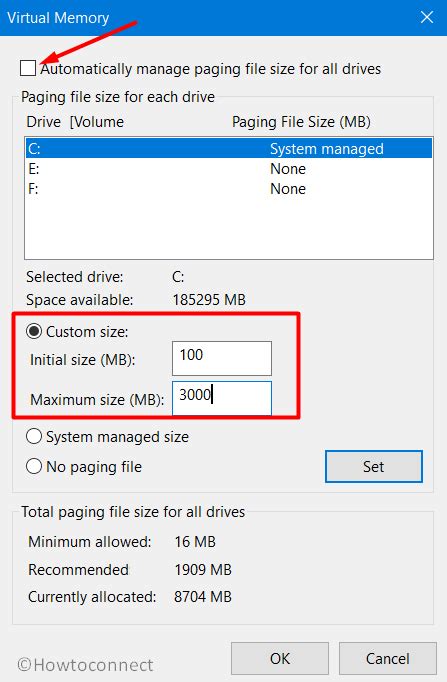Click the Recommended 1909 MB value
447x682 pixels.
203,569
